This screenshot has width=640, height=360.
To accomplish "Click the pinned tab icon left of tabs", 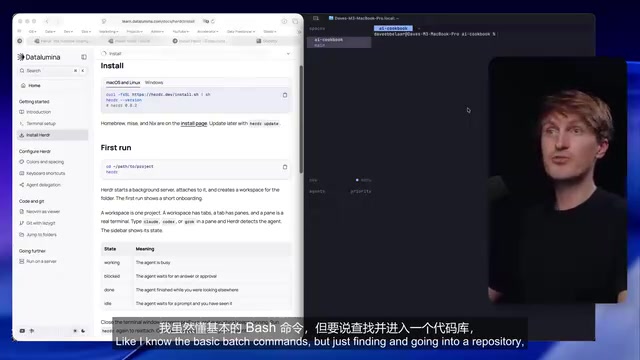I will coord(20,41).
